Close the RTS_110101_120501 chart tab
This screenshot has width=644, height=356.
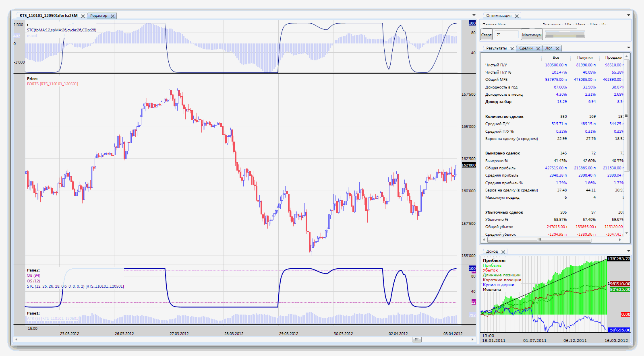[83, 16]
